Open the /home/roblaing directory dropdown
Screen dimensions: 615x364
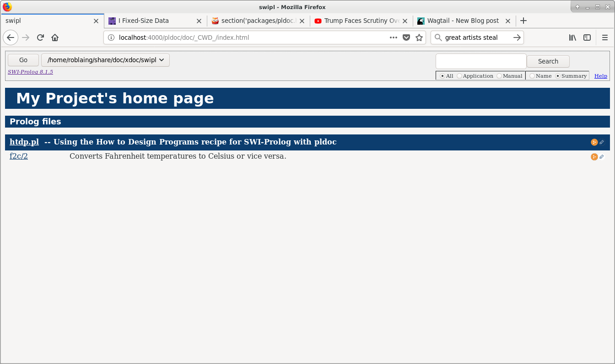click(105, 60)
